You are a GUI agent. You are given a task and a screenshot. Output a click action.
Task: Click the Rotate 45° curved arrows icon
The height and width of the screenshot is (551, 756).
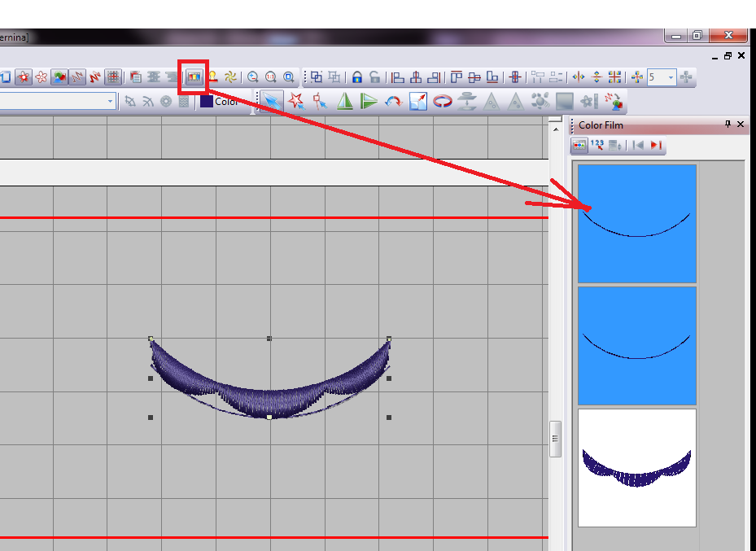pyautogui.click(x=393, y=101)
